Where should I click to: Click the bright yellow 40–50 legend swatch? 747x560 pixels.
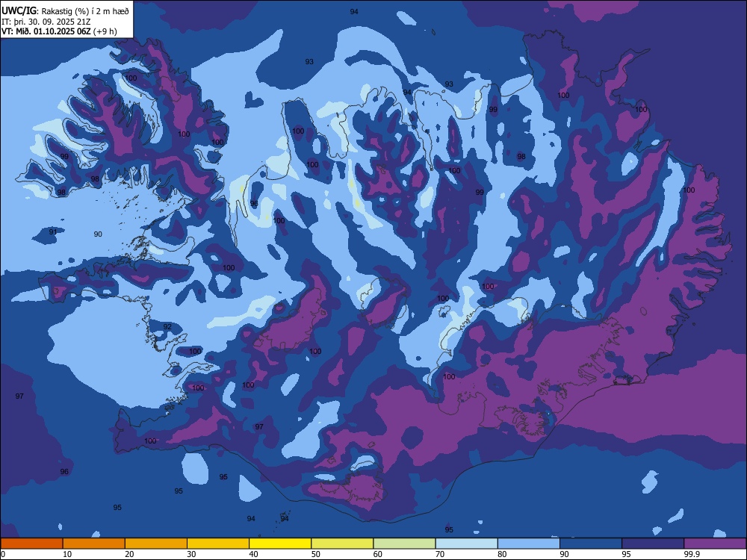click(x=280, y=544)
